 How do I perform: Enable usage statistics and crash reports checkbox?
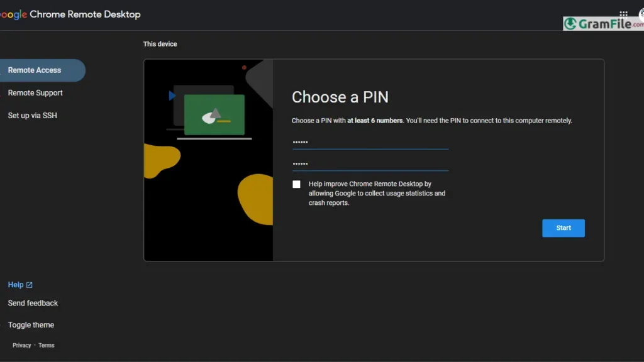[x=296, y=184]
